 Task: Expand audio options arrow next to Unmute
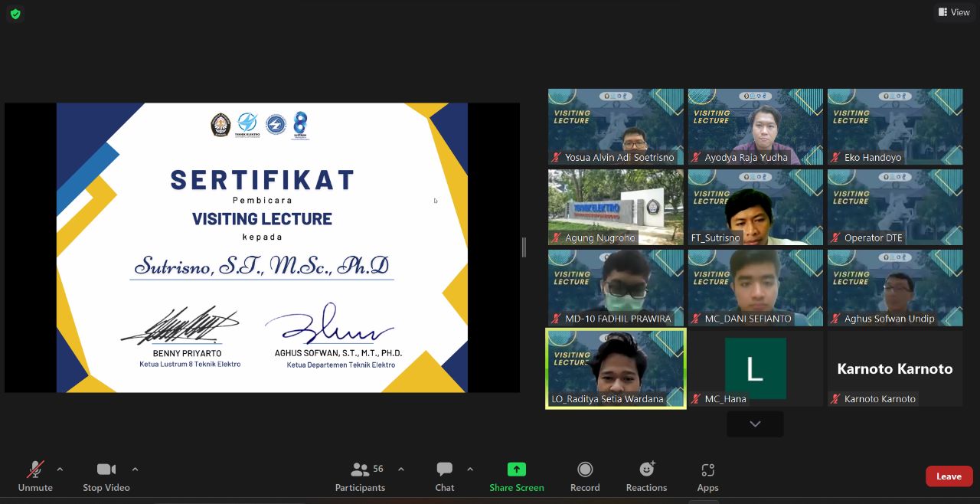60,469
